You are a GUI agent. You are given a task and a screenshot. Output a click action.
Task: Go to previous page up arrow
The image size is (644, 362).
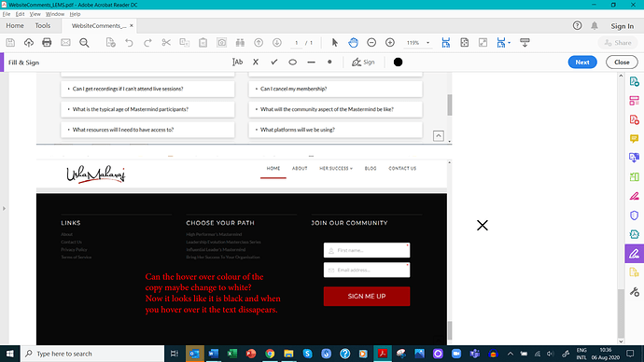259,43
